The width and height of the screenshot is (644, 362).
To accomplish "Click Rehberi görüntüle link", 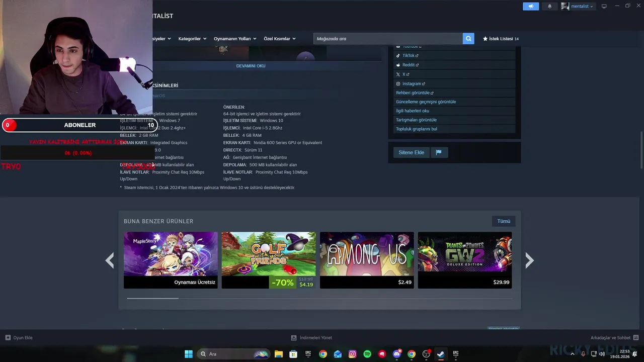I will point(414,93).
